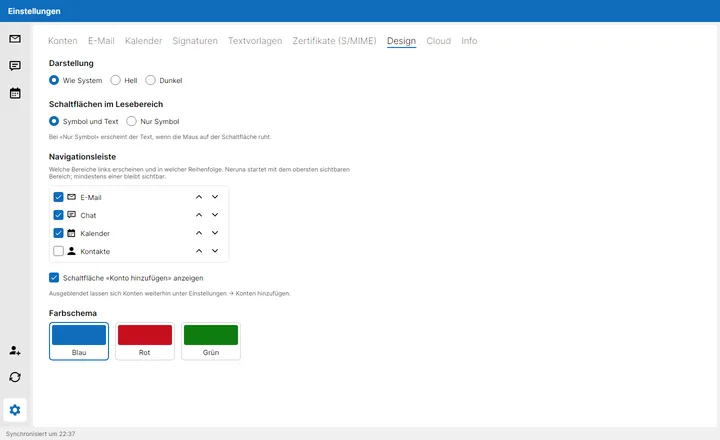720x440 pixels.
Task: Move Chat down with chevron
Action: click(215, 214)
